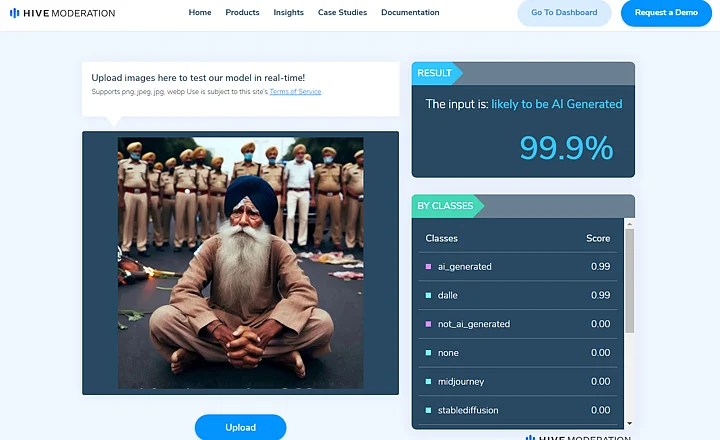
Task: Open the Terms of Service link
Action: [x=295, y=92]
